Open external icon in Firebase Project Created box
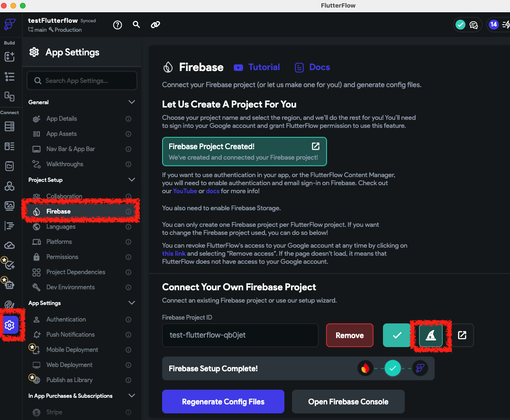This screenshot has height=420, width=510. [316, 146]
